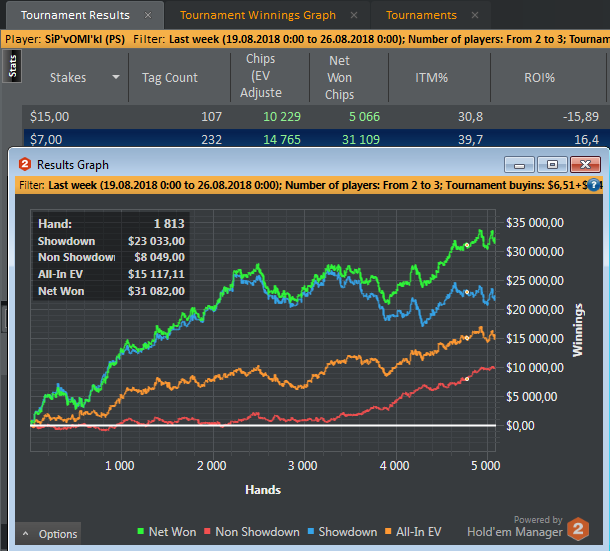Click the 31 109 net won chips cell
Screen dimensions: 610x551
point(361,139)
